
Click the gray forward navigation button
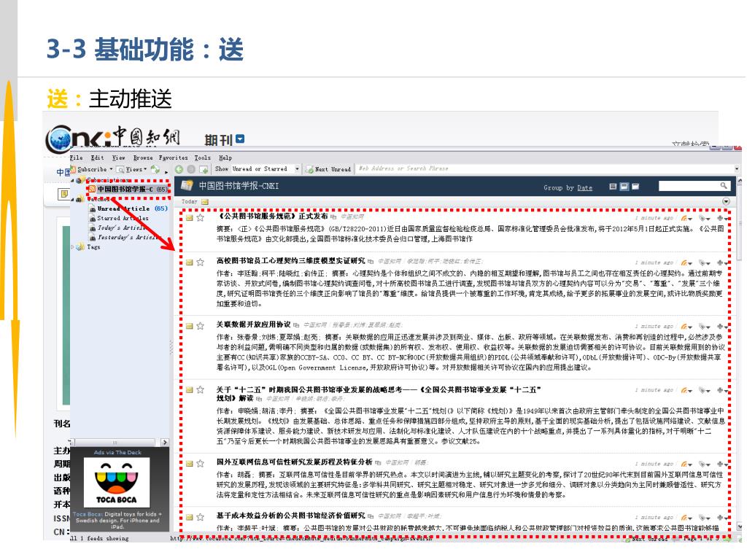(191, 169)
